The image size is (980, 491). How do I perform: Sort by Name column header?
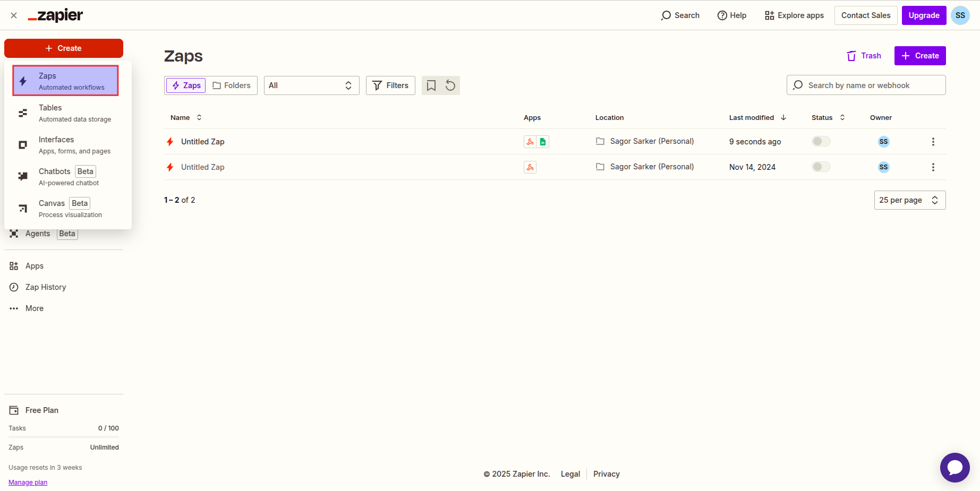click(186, 118)
